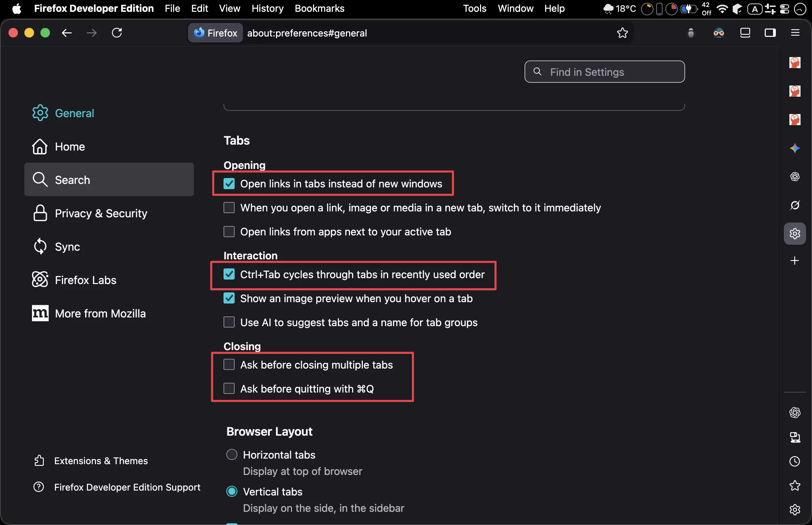
Task: Open the Bookmarks menu in menu bar
Action: [x=319, y=8]
